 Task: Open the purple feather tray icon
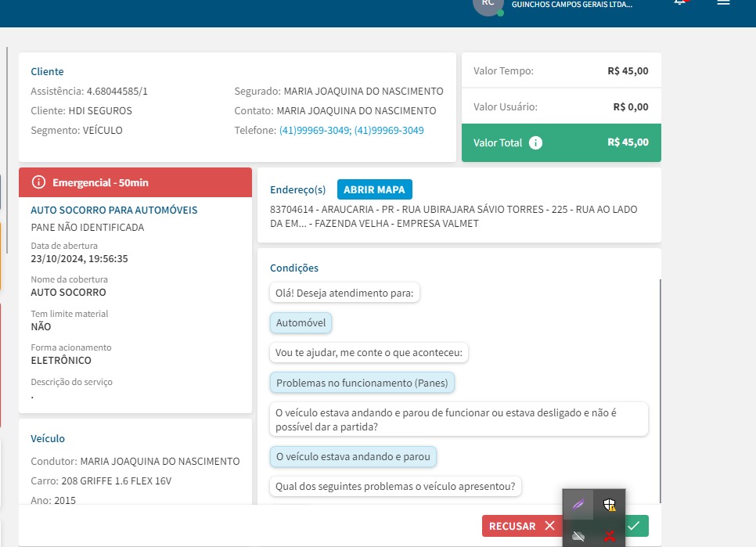tap(578, 505)
